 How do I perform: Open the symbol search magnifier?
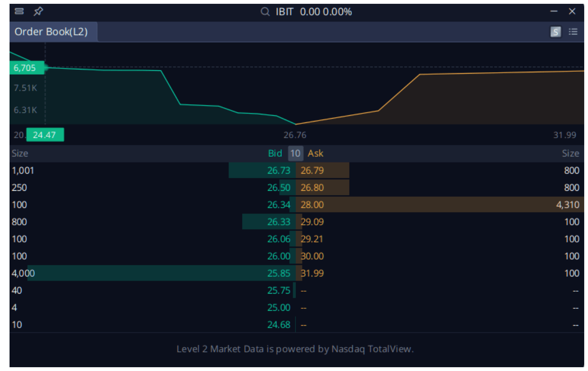tap(264, 11)
